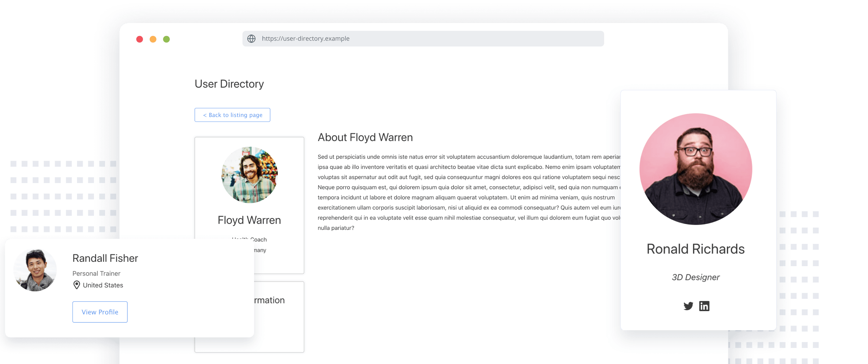Open Ronald Richards' Twitter profile icon
This screenshot has height=364, width=868.
tap(688, 306)
